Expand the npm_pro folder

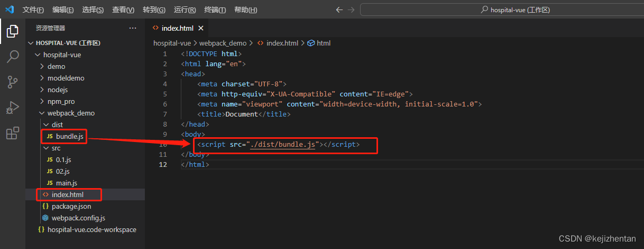(x=85, y=101)
